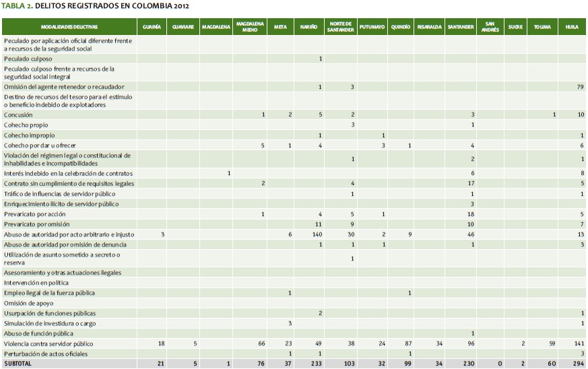Image resolution: width=588 pixels, height=369 pixels.
Task: Click the subtotal value 294
Action: pos(578,364)
